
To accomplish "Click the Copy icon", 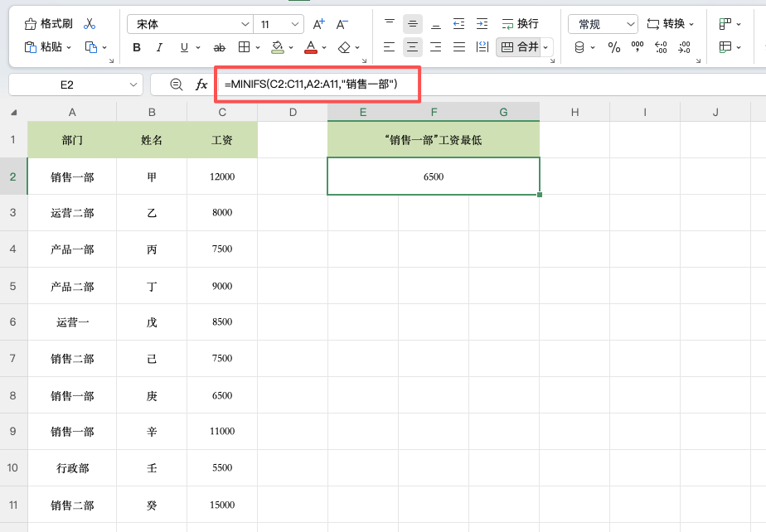I will (x=91, y=47).
